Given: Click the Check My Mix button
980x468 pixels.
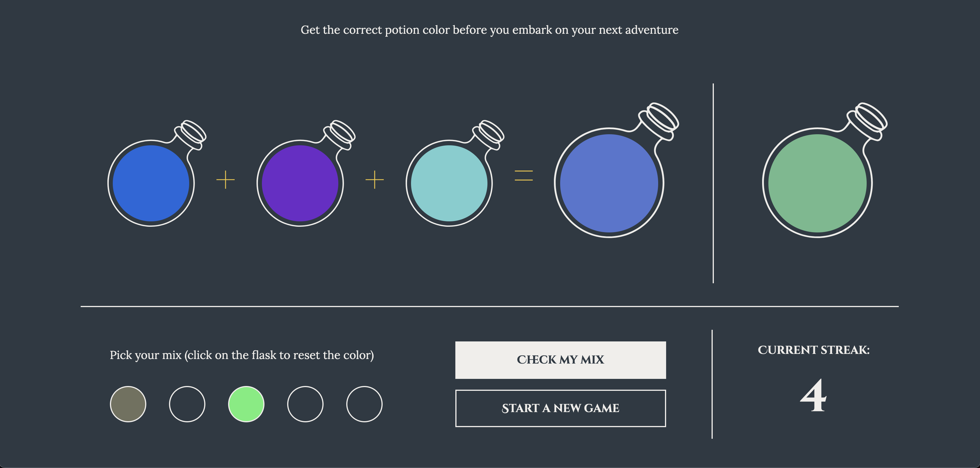Looking at the screenshot, I should (561, 360).
